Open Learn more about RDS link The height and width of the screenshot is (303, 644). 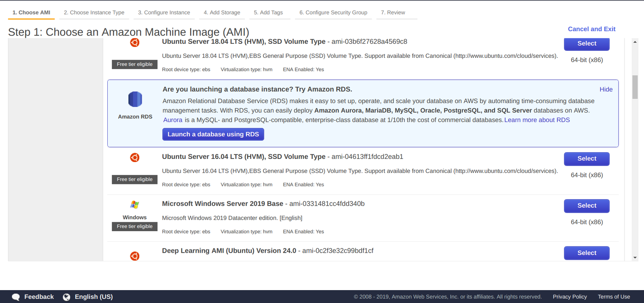click(x=537, y=120)
